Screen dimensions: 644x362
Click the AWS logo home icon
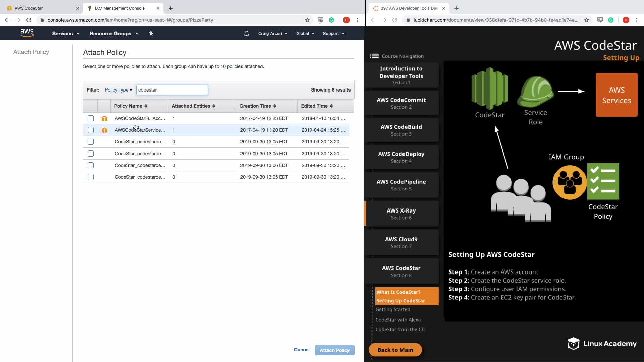coord(27,33)
